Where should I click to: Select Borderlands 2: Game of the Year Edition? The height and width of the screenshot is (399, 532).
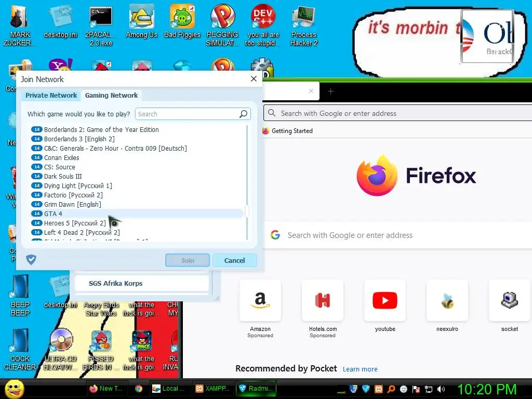(137, 129)
